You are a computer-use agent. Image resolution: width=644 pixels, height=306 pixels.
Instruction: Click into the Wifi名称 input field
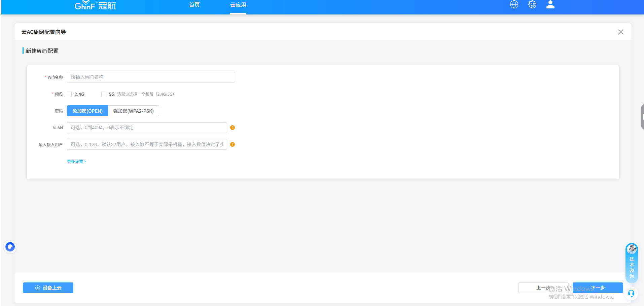point(151,77)
